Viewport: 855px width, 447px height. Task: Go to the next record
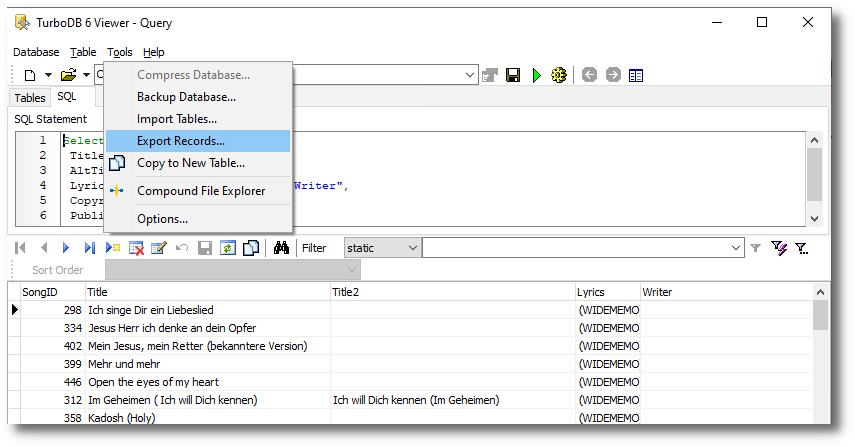click(x=66, y=248)
